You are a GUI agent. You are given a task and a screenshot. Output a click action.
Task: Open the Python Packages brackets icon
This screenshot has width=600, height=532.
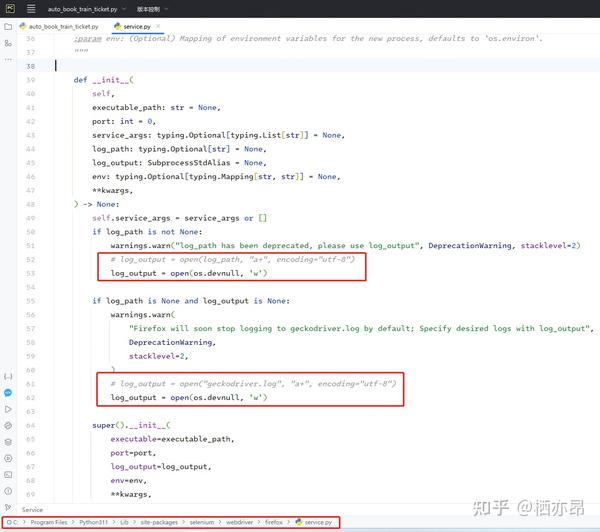point(8,376)
